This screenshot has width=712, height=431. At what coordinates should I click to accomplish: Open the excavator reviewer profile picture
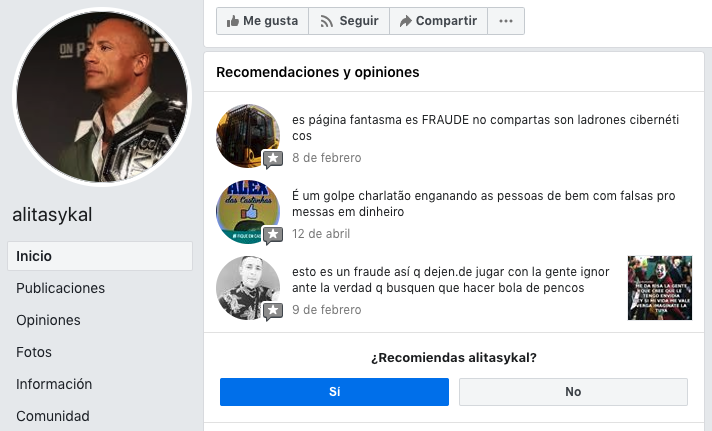pyautogui.click(x=248, y=136)
